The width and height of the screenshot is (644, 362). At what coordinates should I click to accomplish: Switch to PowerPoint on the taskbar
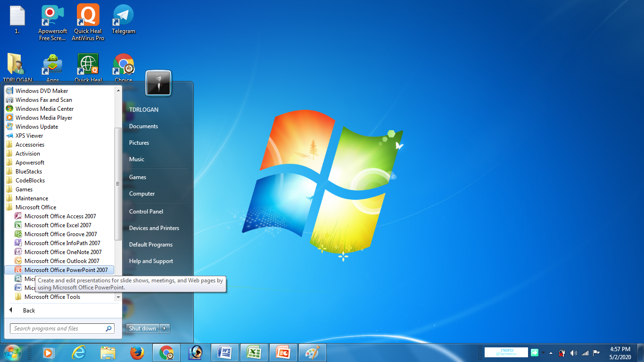tap(283, 353)
